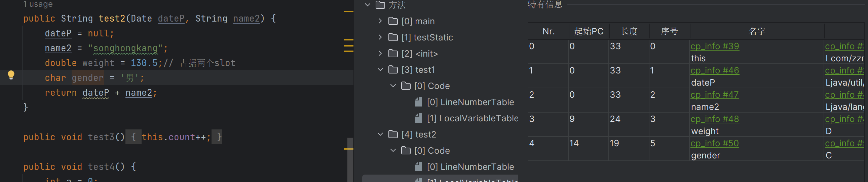This screenshot has height=182, width=868.
Task: Expand the [1] testStatic node
Action: 380,37
